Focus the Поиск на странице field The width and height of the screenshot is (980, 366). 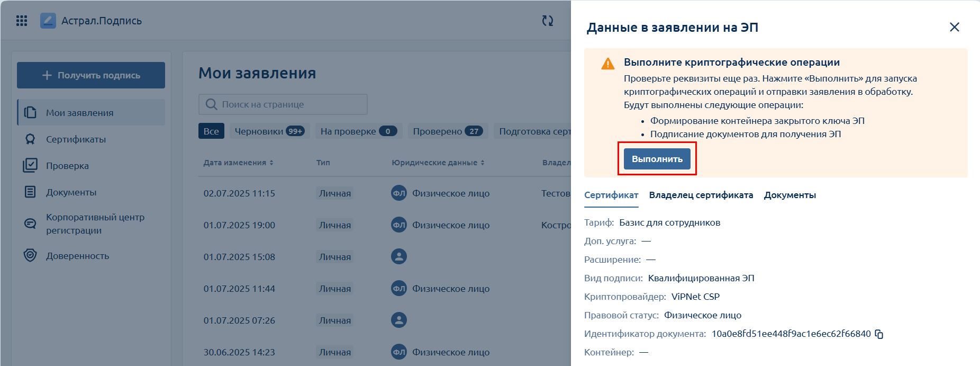(283, 104)
